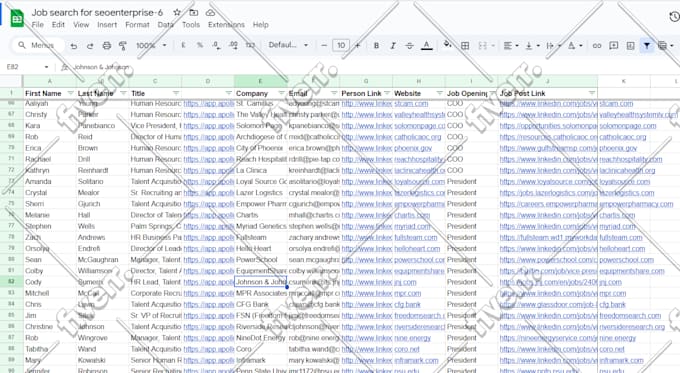Apply italic formatting
This screenshot has height=373, width=680.
(393, 46)
